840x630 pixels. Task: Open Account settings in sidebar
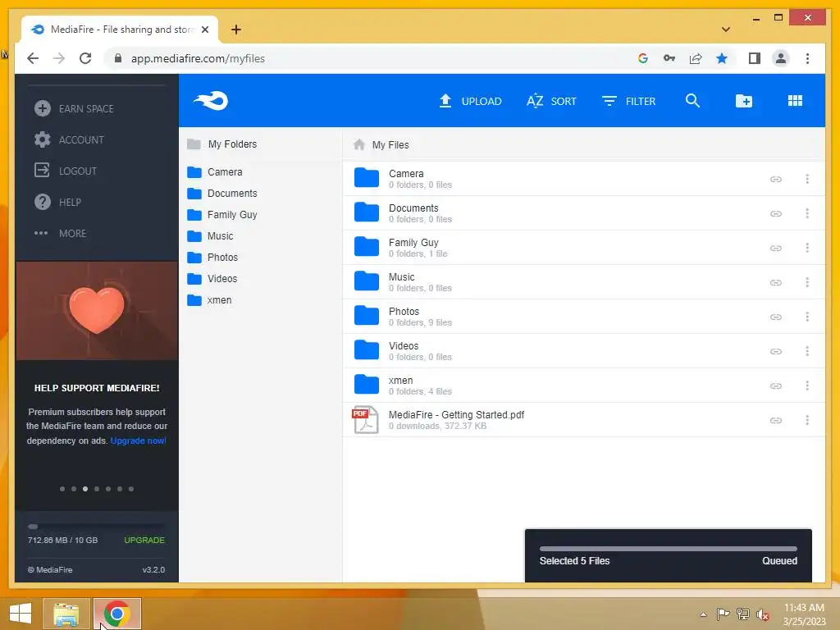(x=69, y=139)
